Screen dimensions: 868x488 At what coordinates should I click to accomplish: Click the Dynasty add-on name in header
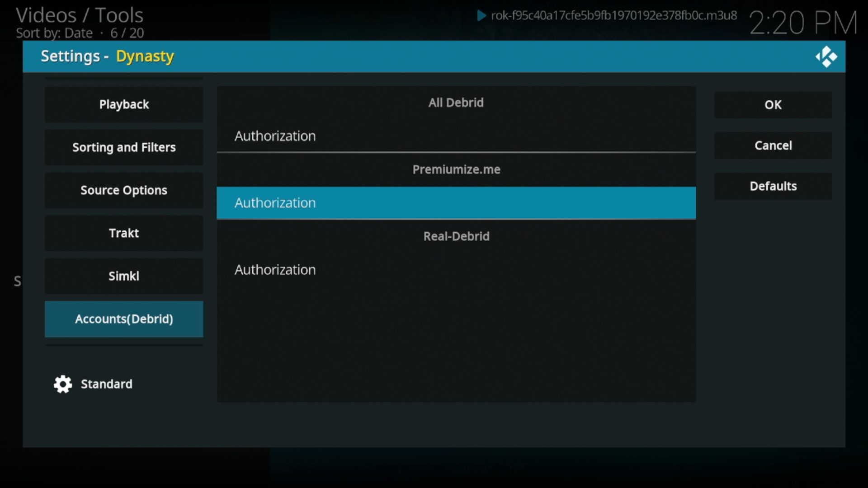[x=145, y=56]
